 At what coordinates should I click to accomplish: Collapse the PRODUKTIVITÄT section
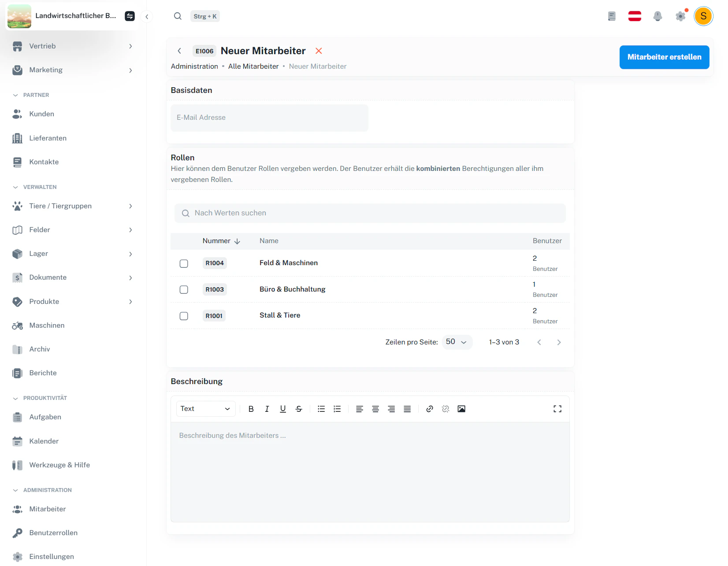coord(40,398)
